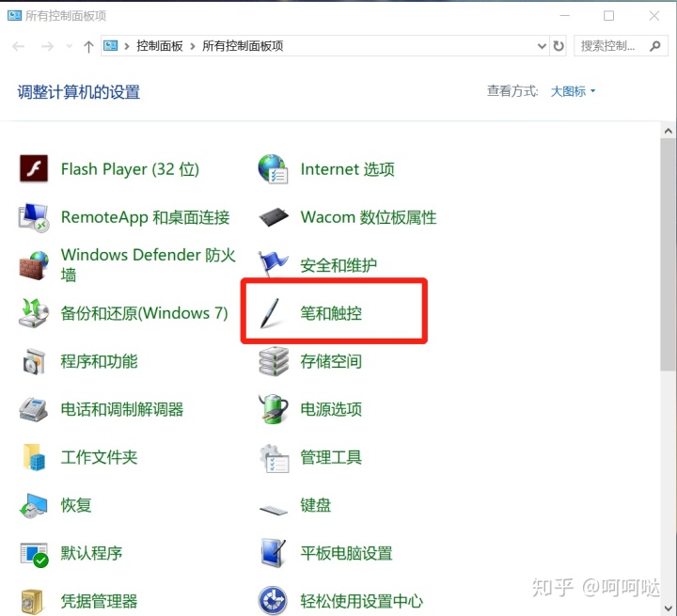Open the 笔和触控 pen icon
This screenshot has width=677, height=616.
271,313
